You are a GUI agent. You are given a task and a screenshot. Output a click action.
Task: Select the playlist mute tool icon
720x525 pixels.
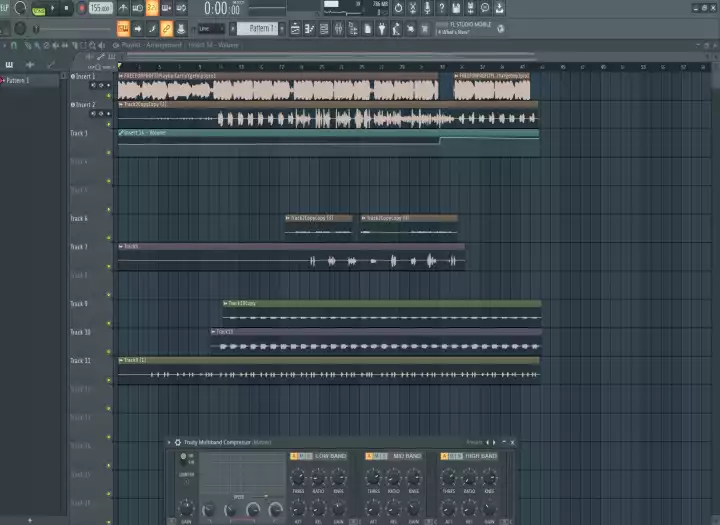pyautogui.click(x=56, y=45)
